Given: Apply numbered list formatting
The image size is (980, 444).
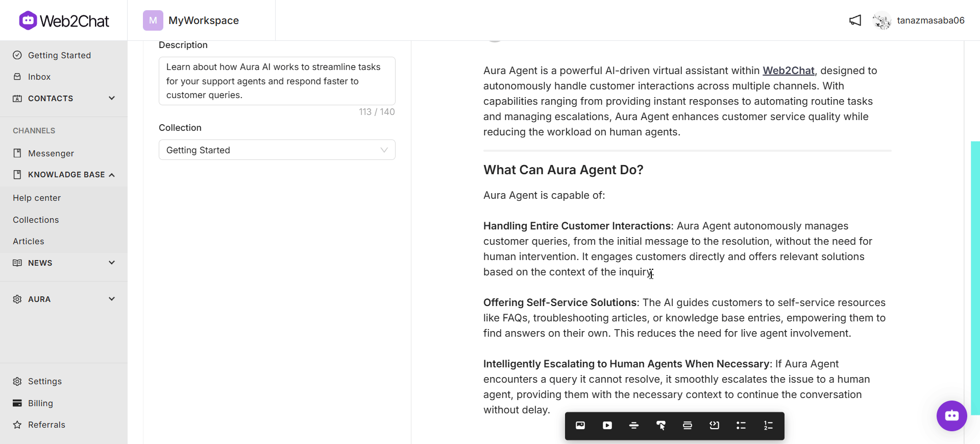Looking at the screenshot, I should point(768,426).
